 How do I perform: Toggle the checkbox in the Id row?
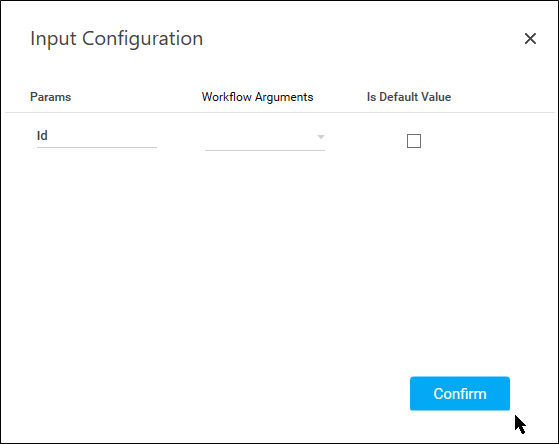pyautogui.click(x=414, y=141)
